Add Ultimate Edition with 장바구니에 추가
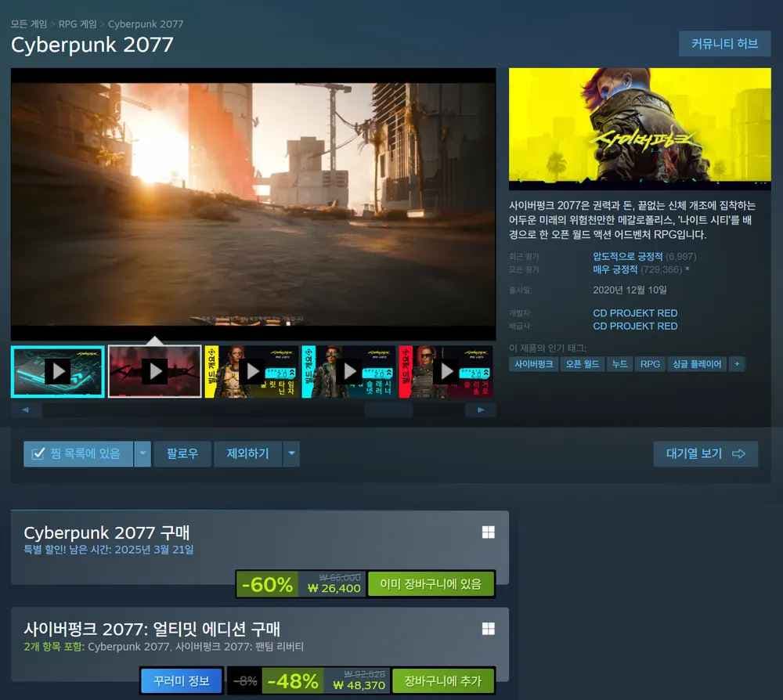Image resolution: width=783 pixels, height=700 pixels. tap(443, 681)
